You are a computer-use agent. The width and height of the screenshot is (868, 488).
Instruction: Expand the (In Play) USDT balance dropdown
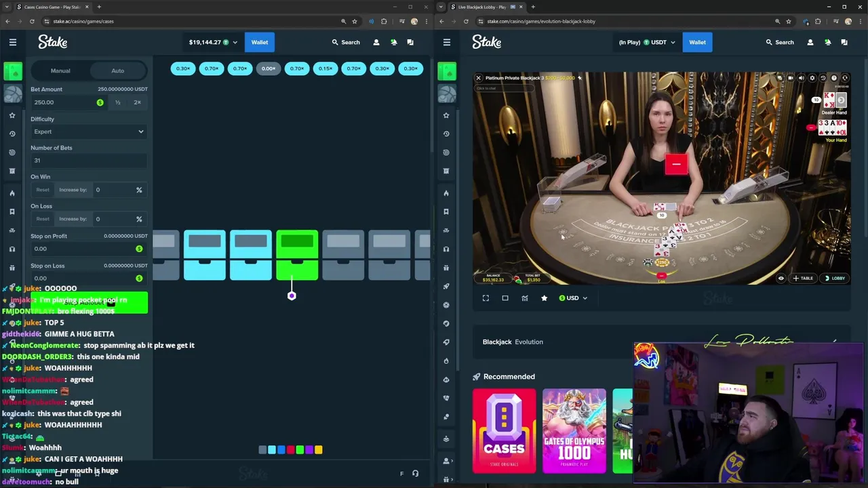(x=646, y=42)
